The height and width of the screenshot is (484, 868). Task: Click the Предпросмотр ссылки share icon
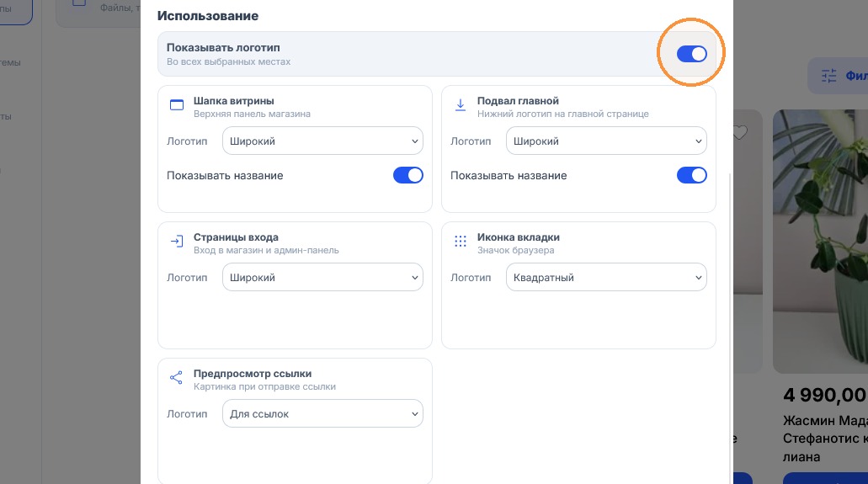(x=176, y=378)
